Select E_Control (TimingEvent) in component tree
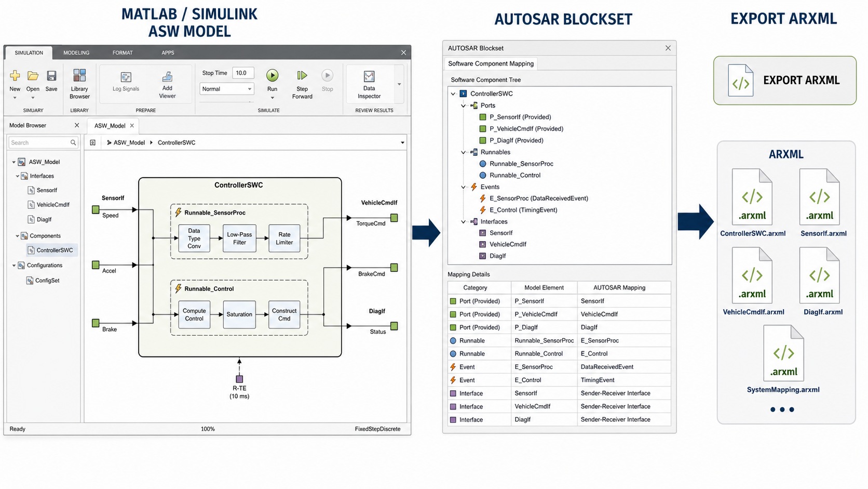This screenshot has height=489, width=868. [523, 210]
